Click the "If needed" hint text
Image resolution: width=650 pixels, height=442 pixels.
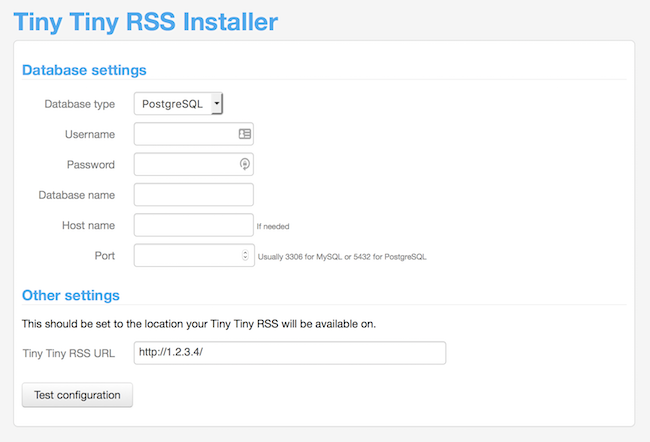click(273, 227)
